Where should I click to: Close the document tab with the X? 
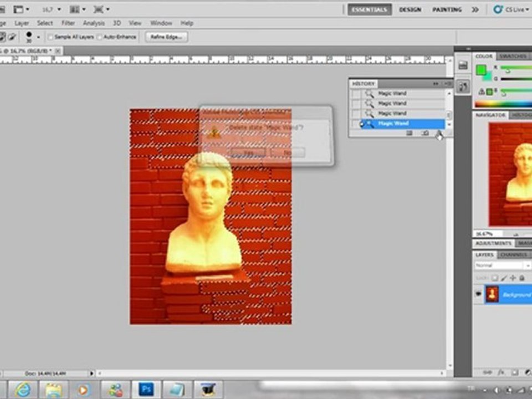coord(58,51)
